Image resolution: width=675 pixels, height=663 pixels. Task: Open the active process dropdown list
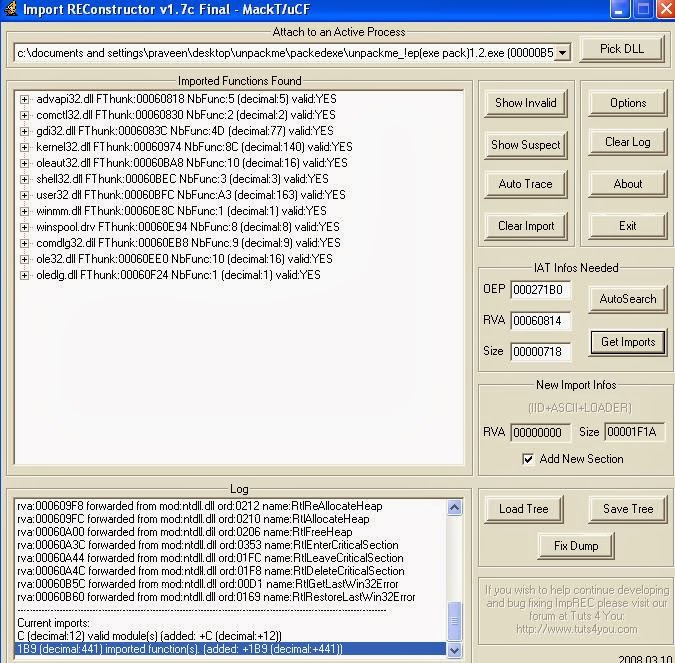point(562,53)
